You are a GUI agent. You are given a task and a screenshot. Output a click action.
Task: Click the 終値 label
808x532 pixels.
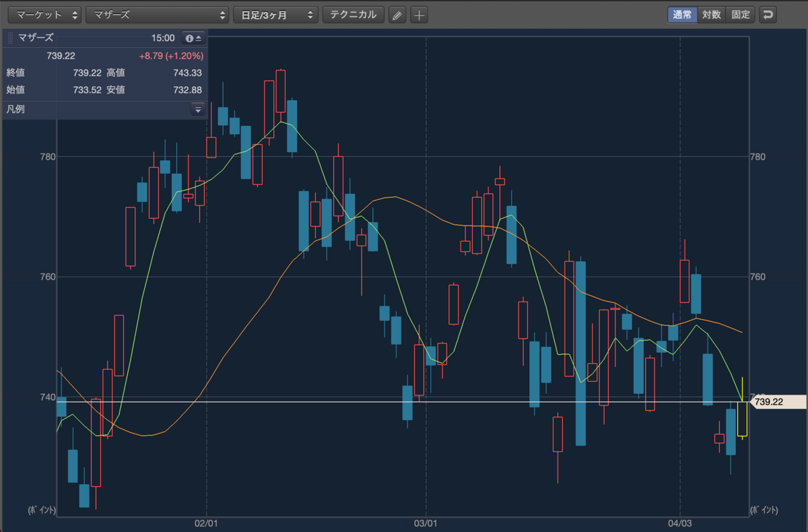[x=15, y=73]
